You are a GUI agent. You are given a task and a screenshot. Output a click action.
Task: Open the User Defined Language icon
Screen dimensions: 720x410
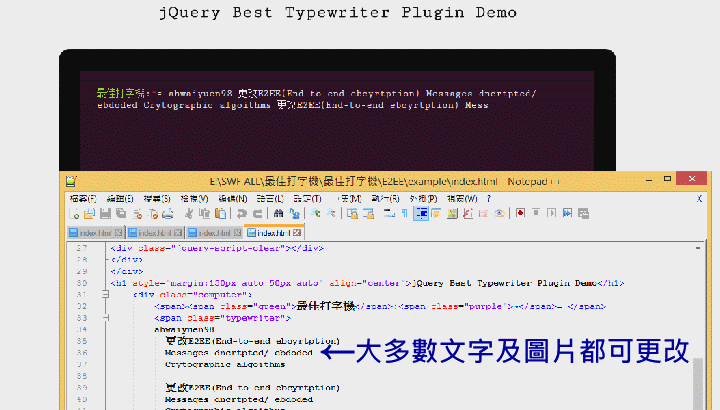click(436, 213)
